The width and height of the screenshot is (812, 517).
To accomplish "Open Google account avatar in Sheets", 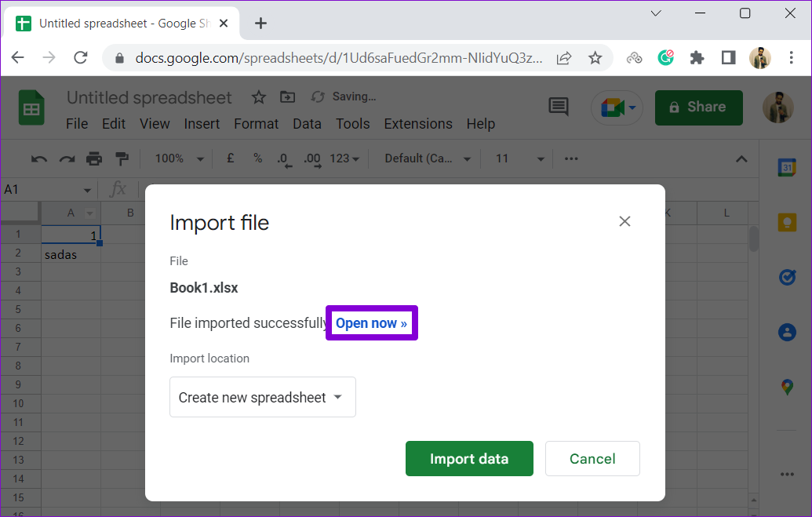I will [x=777, y=107].
